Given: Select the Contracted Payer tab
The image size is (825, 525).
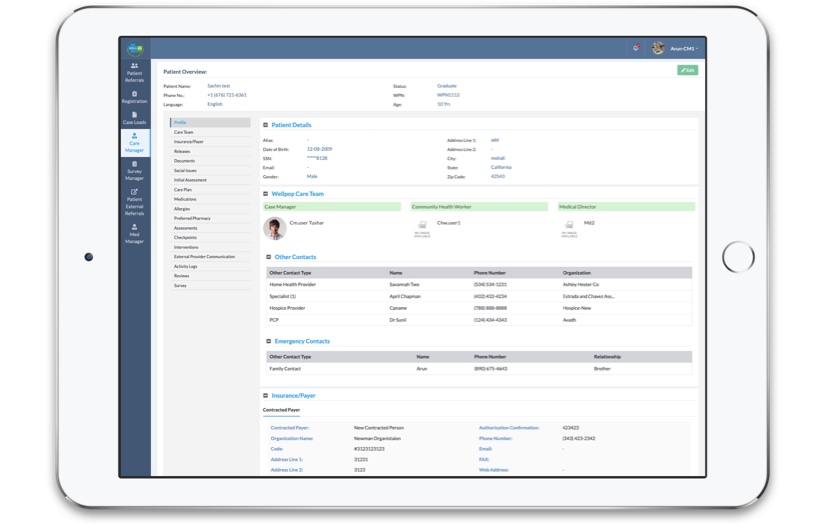Looking at the screenshot, I should pyautogui.click(x=281, y=410).
